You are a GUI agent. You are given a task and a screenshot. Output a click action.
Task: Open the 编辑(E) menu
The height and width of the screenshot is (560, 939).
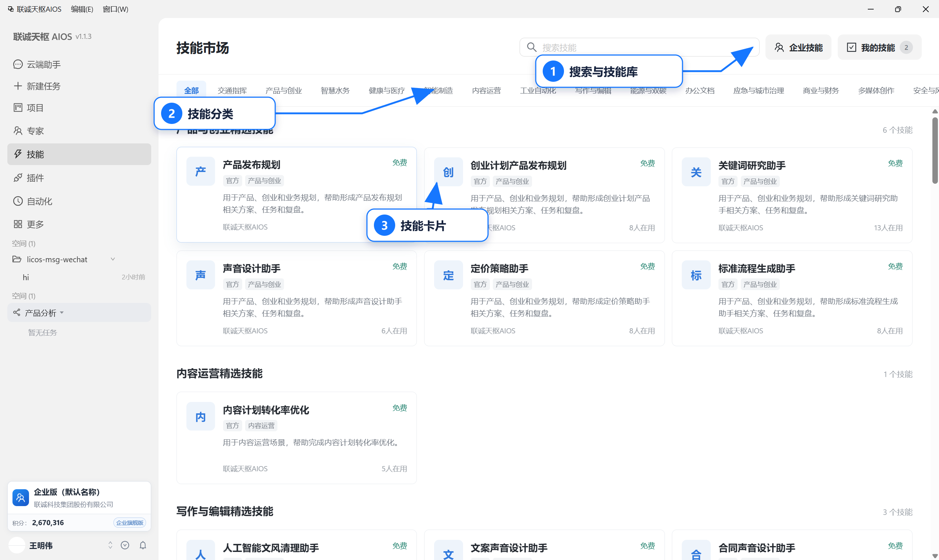pos(82,9)
